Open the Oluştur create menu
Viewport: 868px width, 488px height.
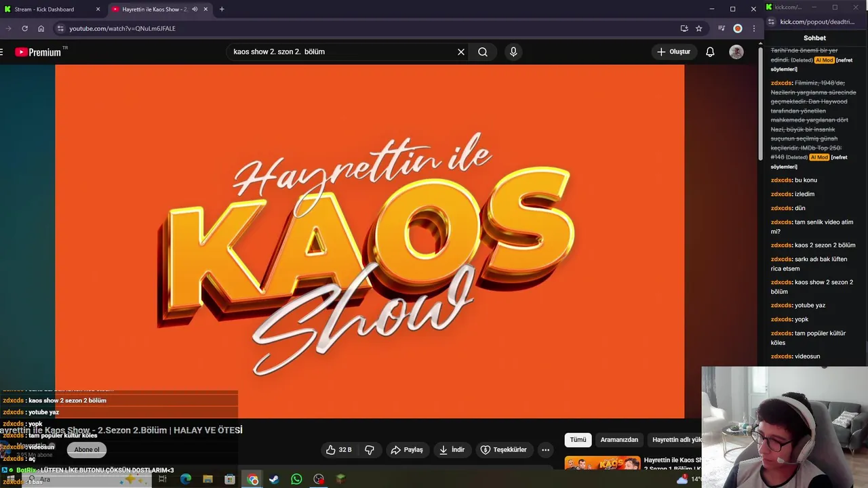pyautogui.click(x=674, y=52)
